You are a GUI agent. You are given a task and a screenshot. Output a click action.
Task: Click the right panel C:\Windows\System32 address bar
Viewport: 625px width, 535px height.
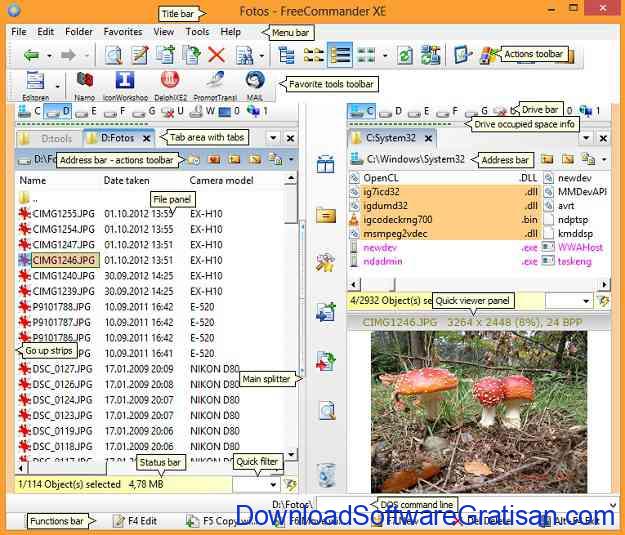pos(415,159)
